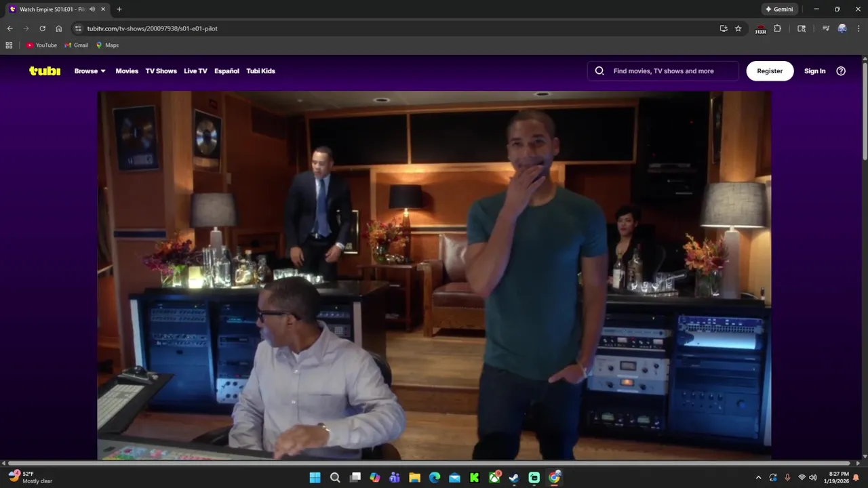The image size is (868, 488).
Task: Open the Gmail bookmark
Action: pos(76,45)
